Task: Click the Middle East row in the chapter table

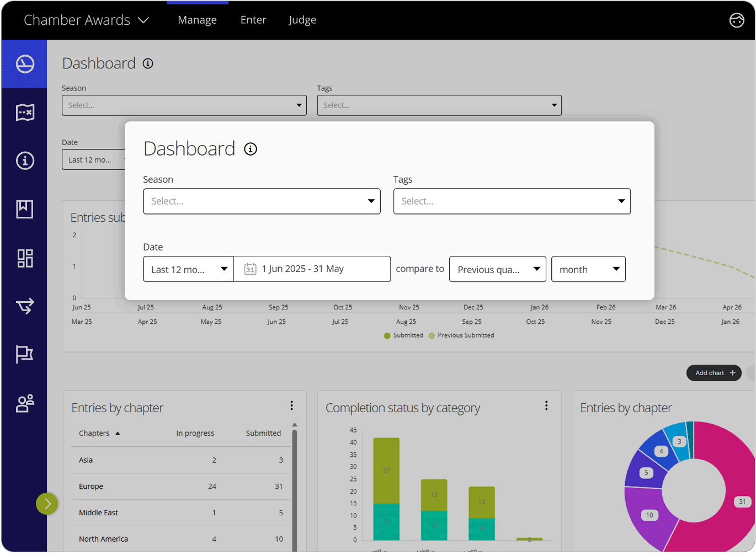Action: [181, 513]
